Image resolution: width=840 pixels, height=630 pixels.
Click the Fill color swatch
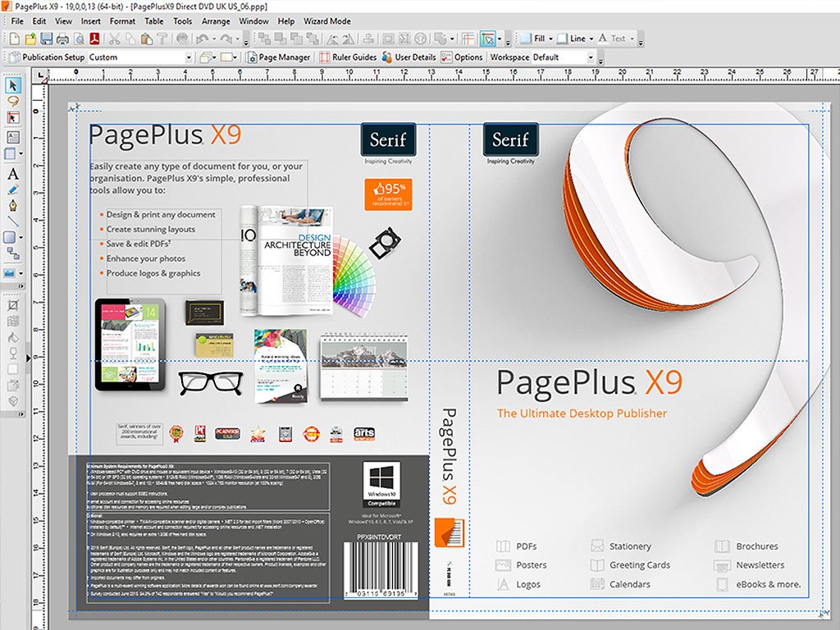526,39
